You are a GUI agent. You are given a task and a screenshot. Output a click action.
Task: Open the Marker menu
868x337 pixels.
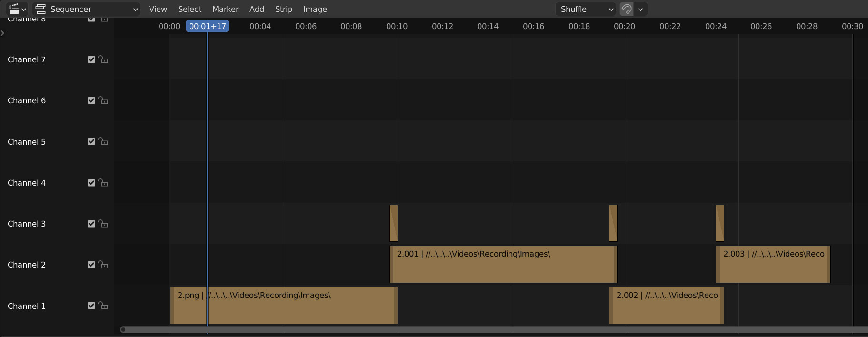tap(226, 9)
